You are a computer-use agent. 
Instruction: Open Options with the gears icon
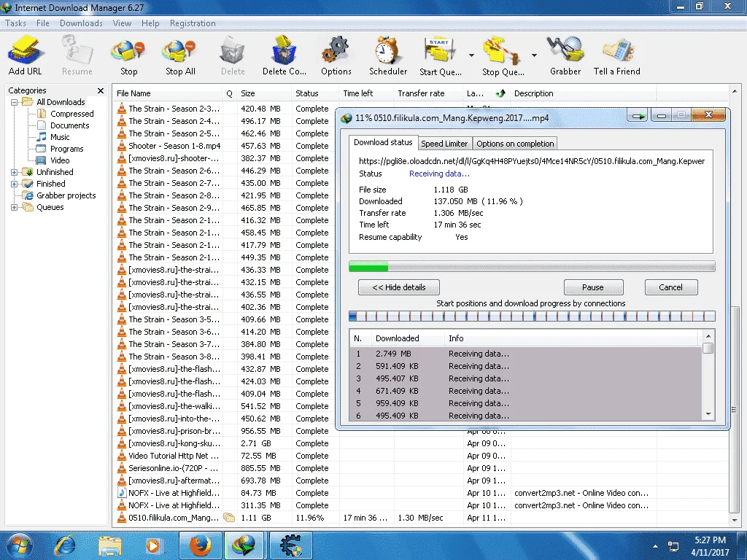click(x=336, y=55)
